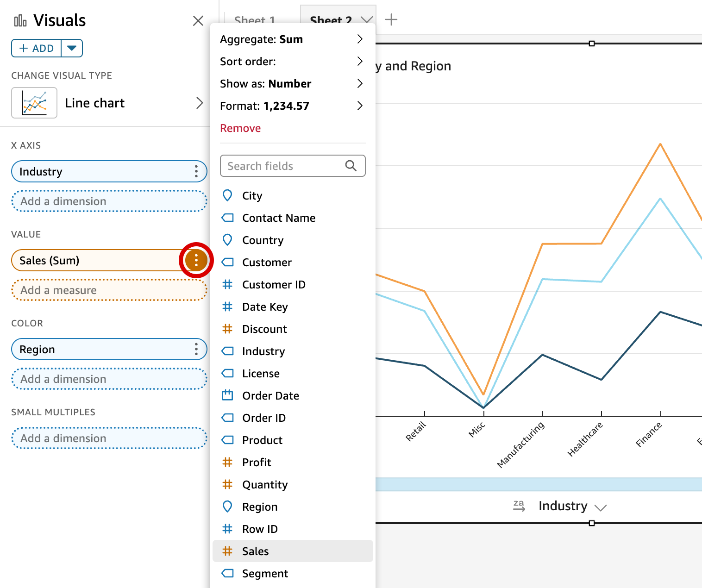702x588 pixels.
Task: Click the Row ID hash icon
Action: coord(227,529)
